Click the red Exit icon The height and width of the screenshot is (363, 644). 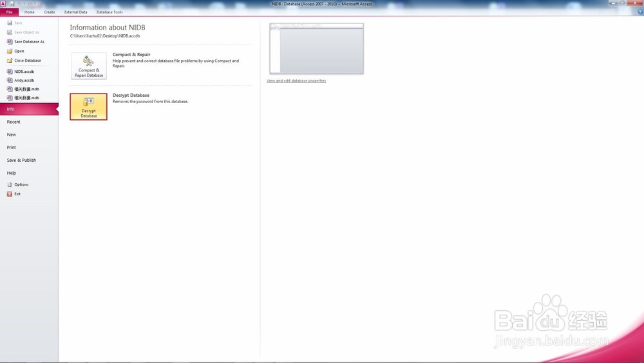pyautogui.click(x=10, y=194)
